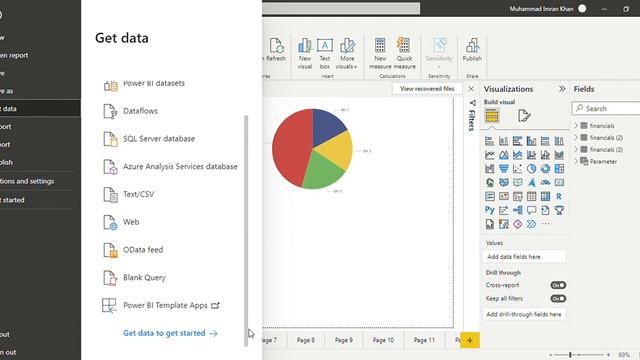Open the Sensitivity dropdown
This screenshot has height=360, width=640.
click(x=439, y=53)
